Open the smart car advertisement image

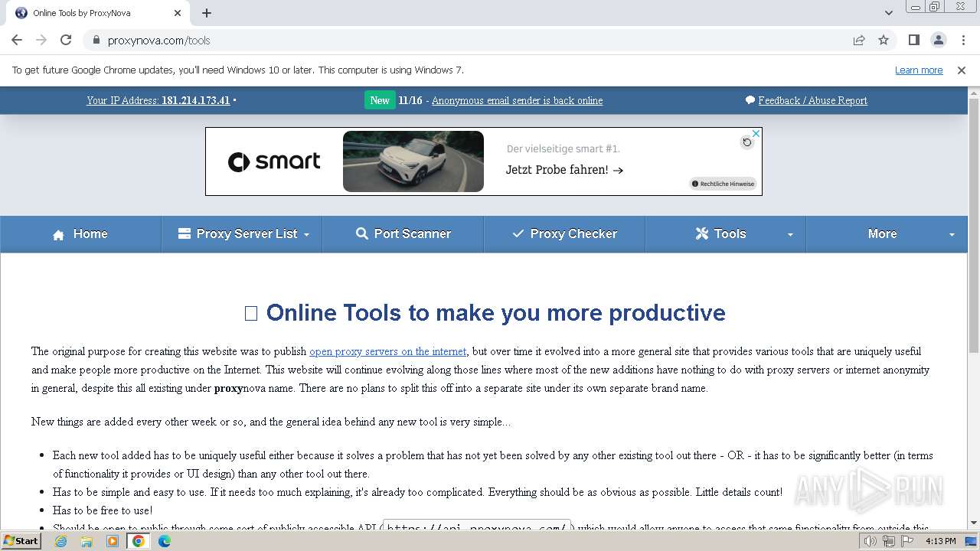[413, 161]
